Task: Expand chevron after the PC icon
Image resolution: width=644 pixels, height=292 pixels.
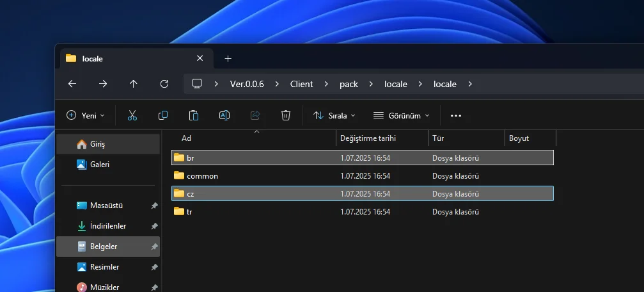Action: click(x=216, y=84)
